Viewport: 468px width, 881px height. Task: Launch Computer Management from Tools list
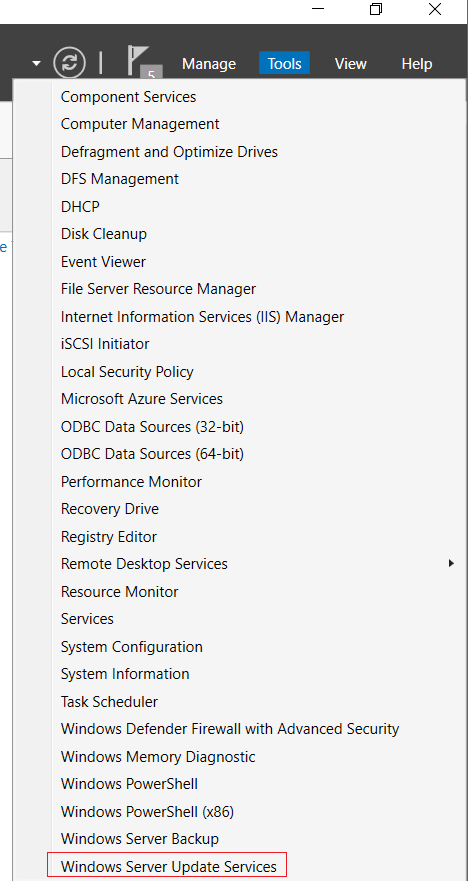tap(140, 124)
